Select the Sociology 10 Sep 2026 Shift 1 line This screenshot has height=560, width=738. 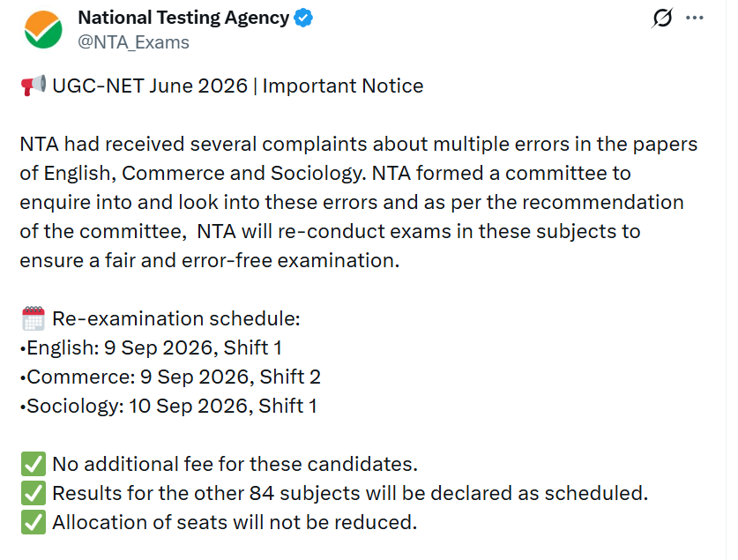point(168,407)
